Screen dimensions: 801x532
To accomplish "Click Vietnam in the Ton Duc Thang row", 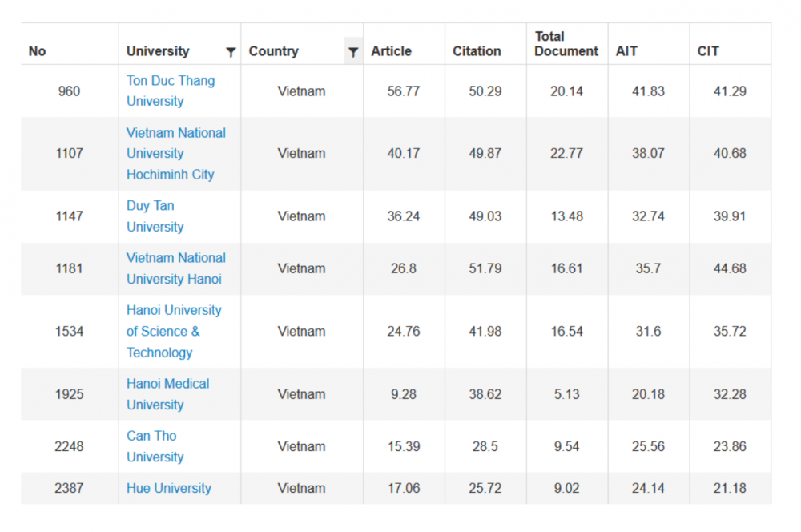I will pyautogui.click(x=301, y=91).
